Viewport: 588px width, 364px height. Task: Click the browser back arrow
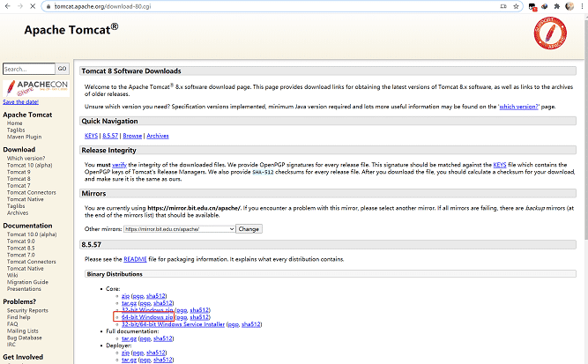8,7
